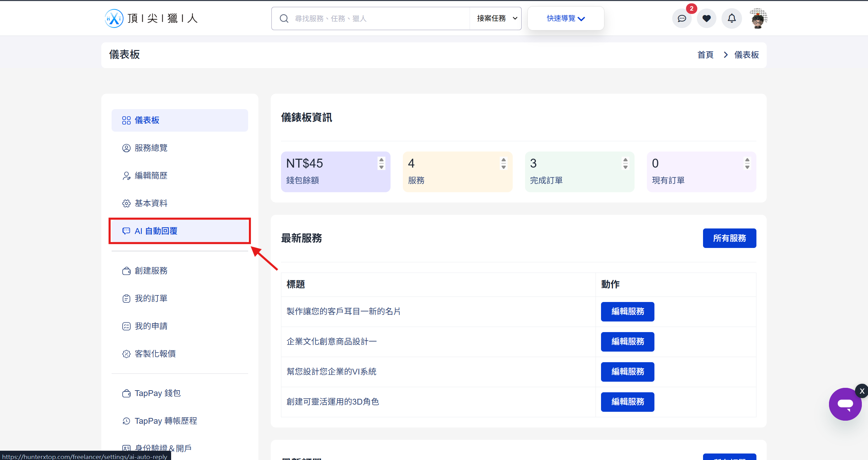Click the 所有服務 button

[729, 238]
